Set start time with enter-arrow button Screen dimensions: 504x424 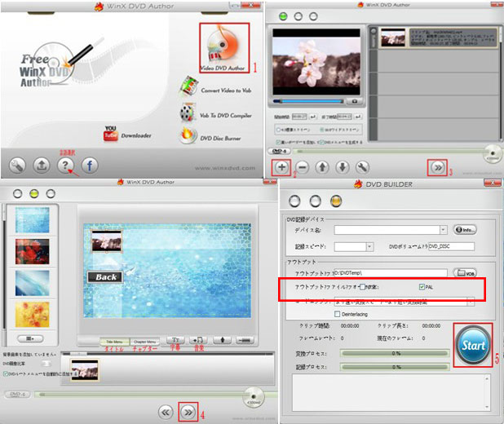pos(313,117)
